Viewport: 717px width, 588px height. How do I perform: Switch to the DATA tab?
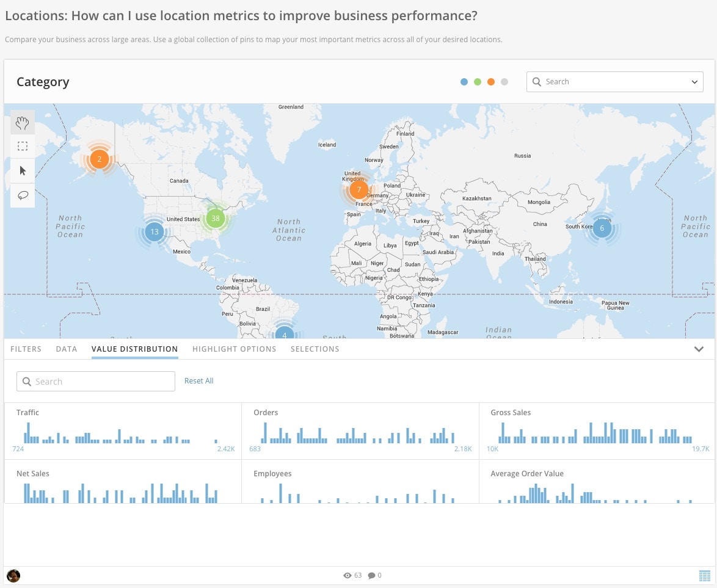coord(67,349)
